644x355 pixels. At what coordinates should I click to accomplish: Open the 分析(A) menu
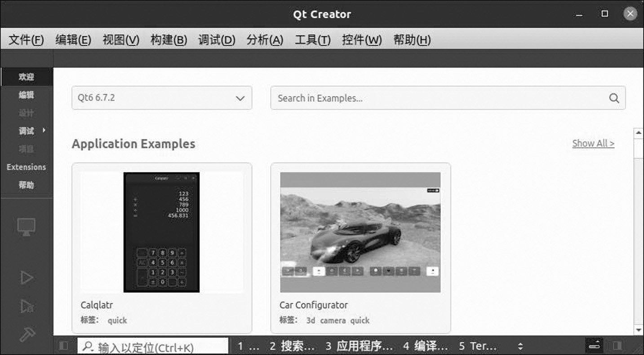point(265,40)
